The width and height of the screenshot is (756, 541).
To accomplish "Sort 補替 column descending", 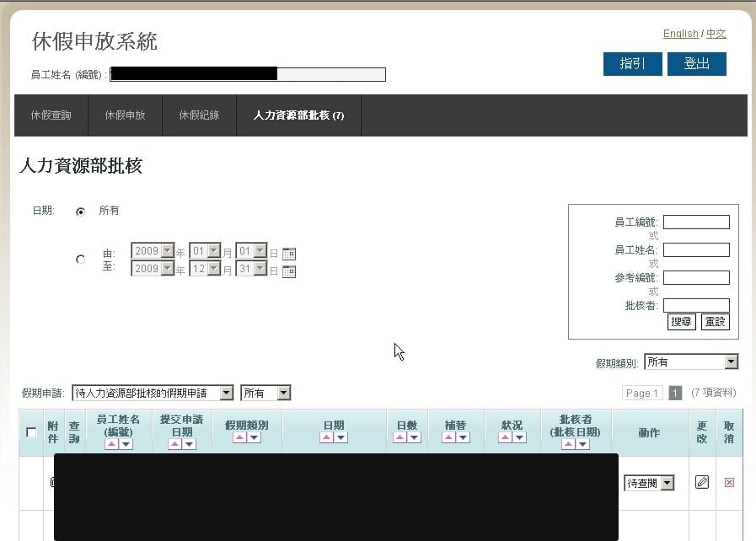I will [x=463, y=437].
